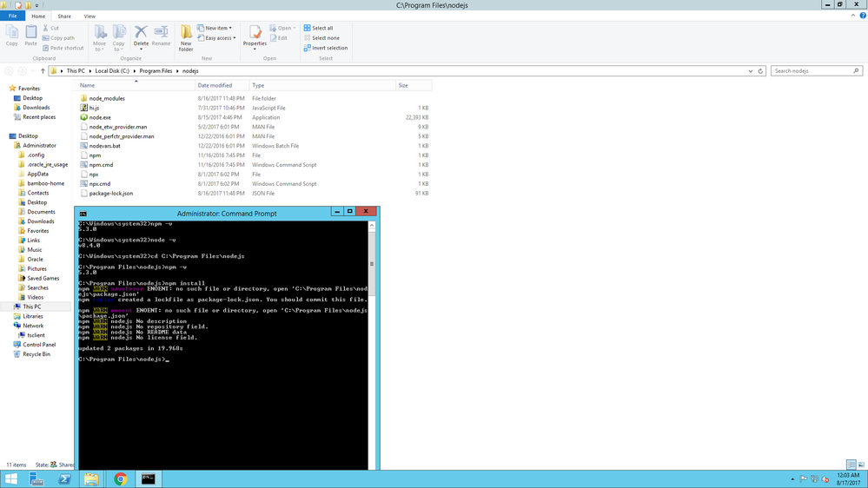The image size is (868, 488).
Task: Click Program Files in breadcrumb path
Action: point(156,71)
